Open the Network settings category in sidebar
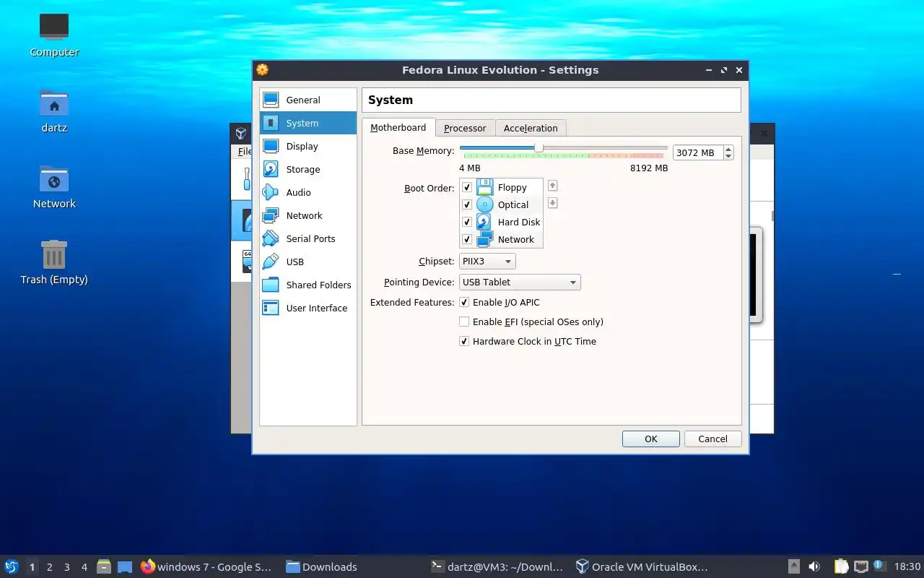Screen dimensions: 924x578 click(308, 215)
